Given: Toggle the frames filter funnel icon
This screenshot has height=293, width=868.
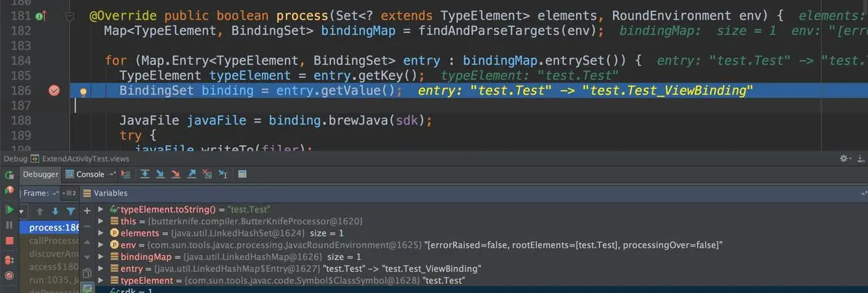Looking at the screenshot, I should click(71, 210).
